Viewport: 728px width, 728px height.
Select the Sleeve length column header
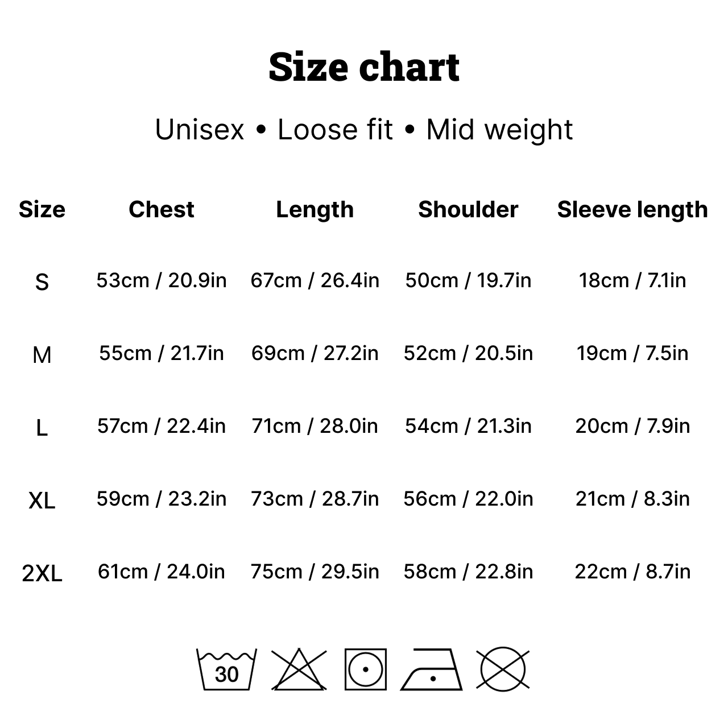[x=632, y=210]
